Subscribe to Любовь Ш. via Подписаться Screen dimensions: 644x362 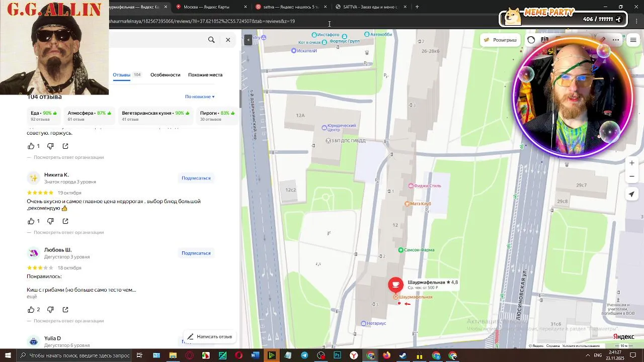point(196,253)
